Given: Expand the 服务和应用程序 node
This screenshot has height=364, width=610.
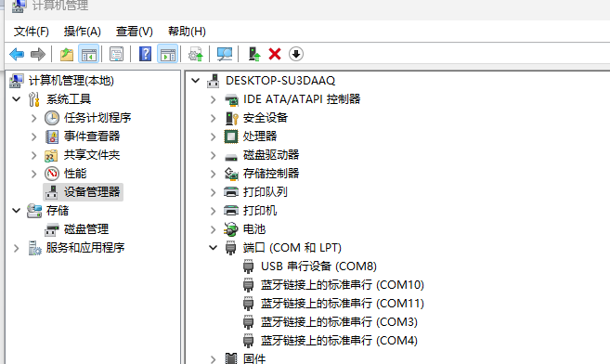Looking at the screenshot, I should (16, 248).
